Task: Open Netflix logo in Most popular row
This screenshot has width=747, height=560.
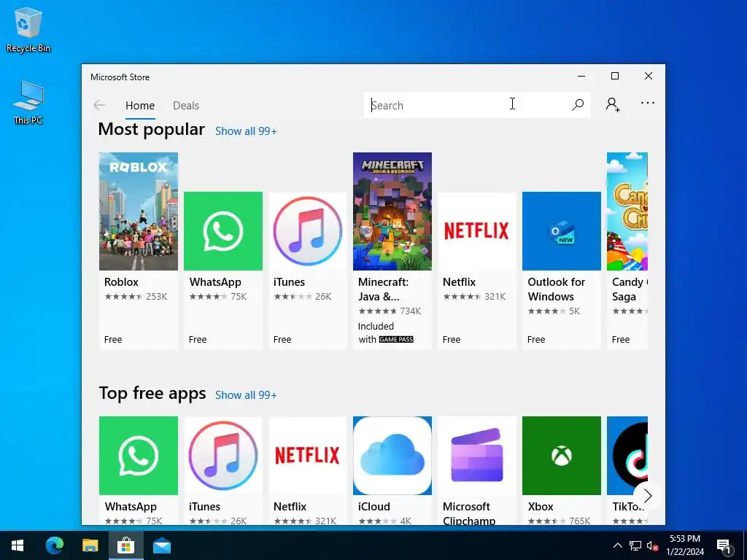Action: click(477, 231)
